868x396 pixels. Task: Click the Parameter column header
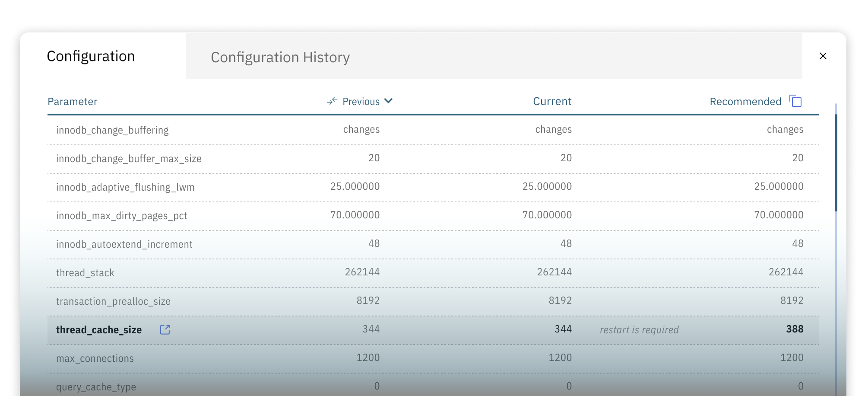coord(72,101)
